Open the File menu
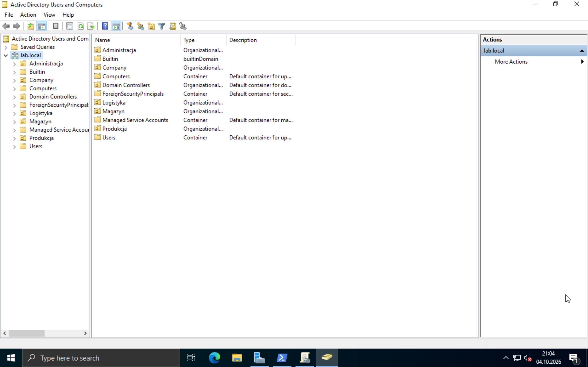This screenshot has height=367, width=588. coord(9,15)
